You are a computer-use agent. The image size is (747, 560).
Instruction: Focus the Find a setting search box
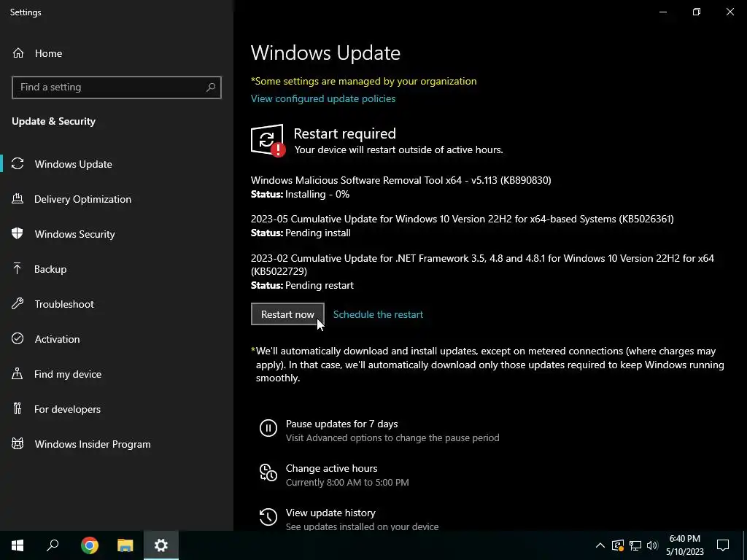pos(116,87)
